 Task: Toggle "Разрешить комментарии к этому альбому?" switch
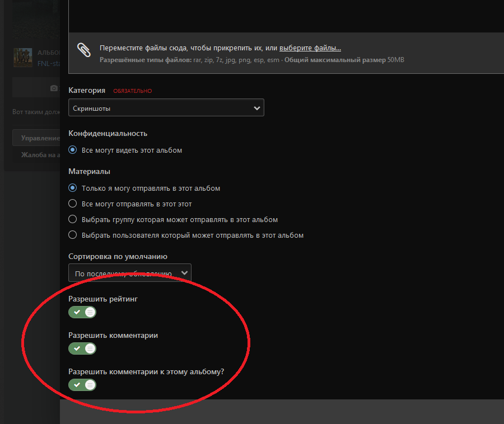tap(82, 385)
